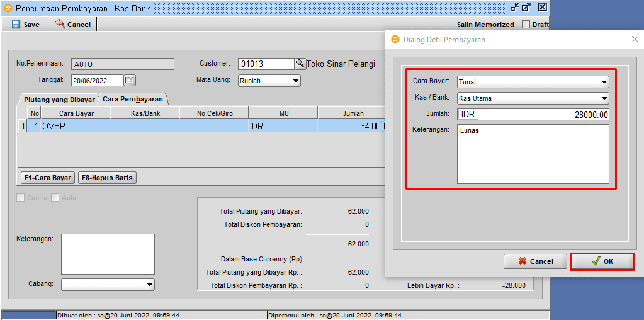Open the Tanggal calendar picker icon
644x320 pixels.
(x=130, y=81)
